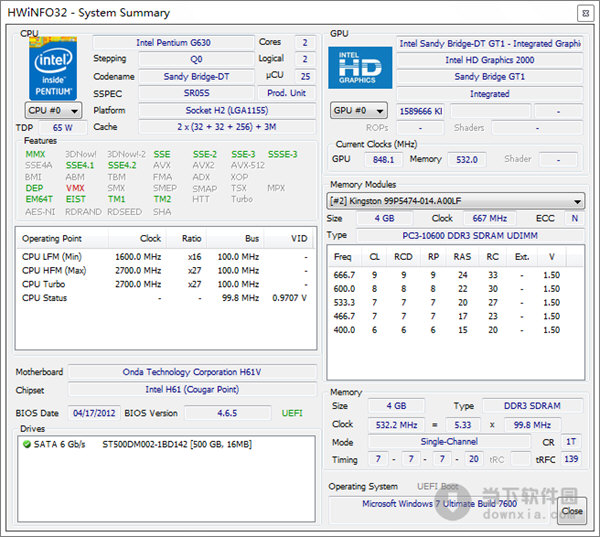
Task: Click the RAS column header
Action: coord(462,257)
